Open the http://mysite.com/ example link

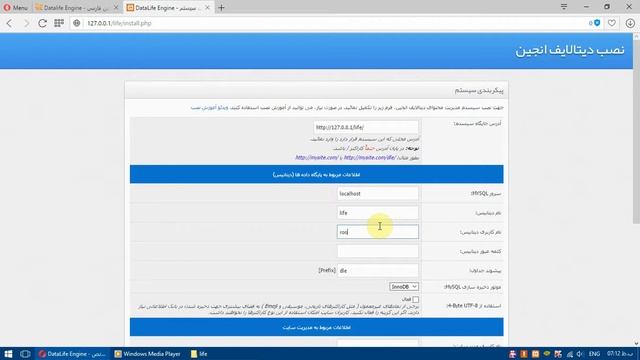[x=317, y=158]
